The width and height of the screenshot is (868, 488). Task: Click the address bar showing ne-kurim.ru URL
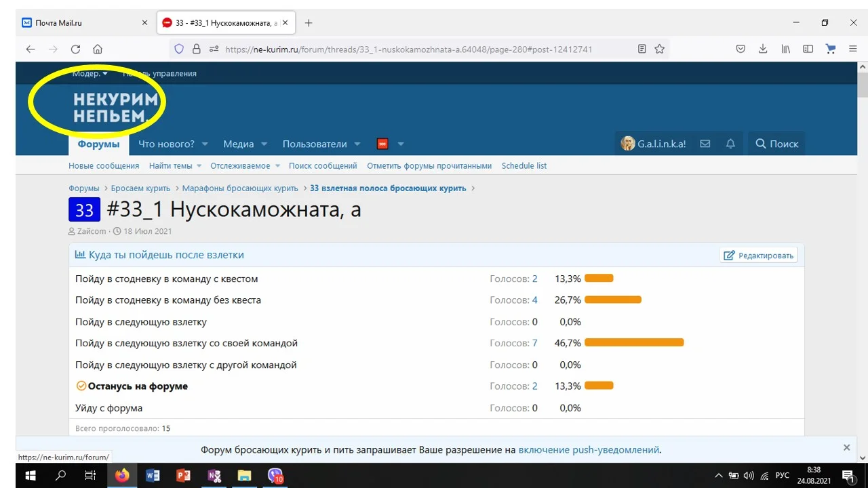(x=420, y=49)
